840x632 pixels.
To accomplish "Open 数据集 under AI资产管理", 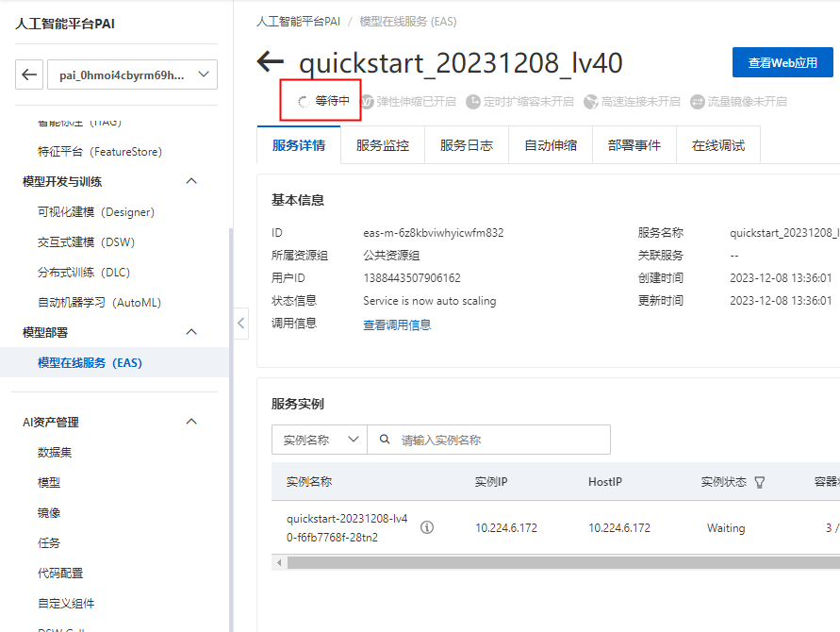I will click(x=55, y=453).
